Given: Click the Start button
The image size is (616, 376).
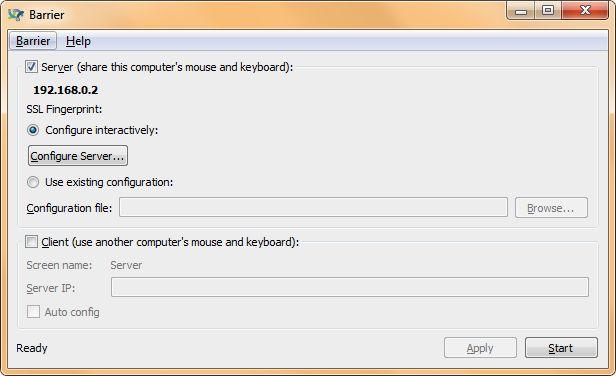Looking at the screenshot, I should pyautogui.click(x=561, y=348).
